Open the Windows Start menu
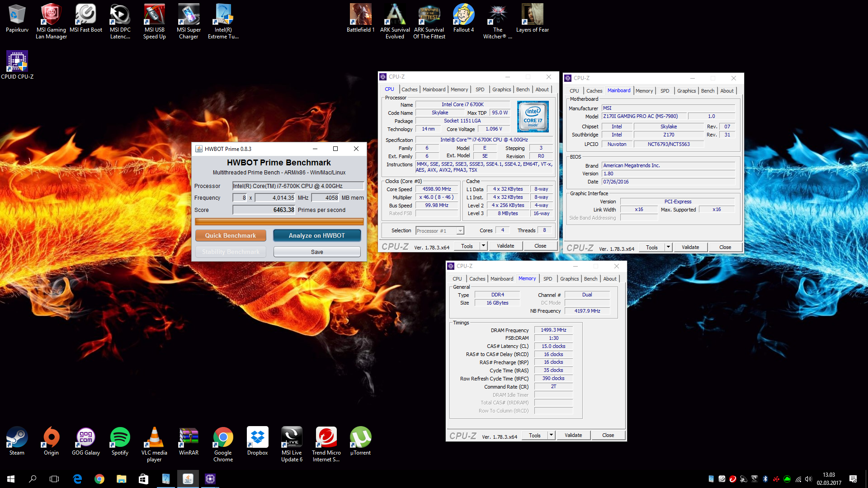This screenshot has height=488, width=868. pos(11,479)
